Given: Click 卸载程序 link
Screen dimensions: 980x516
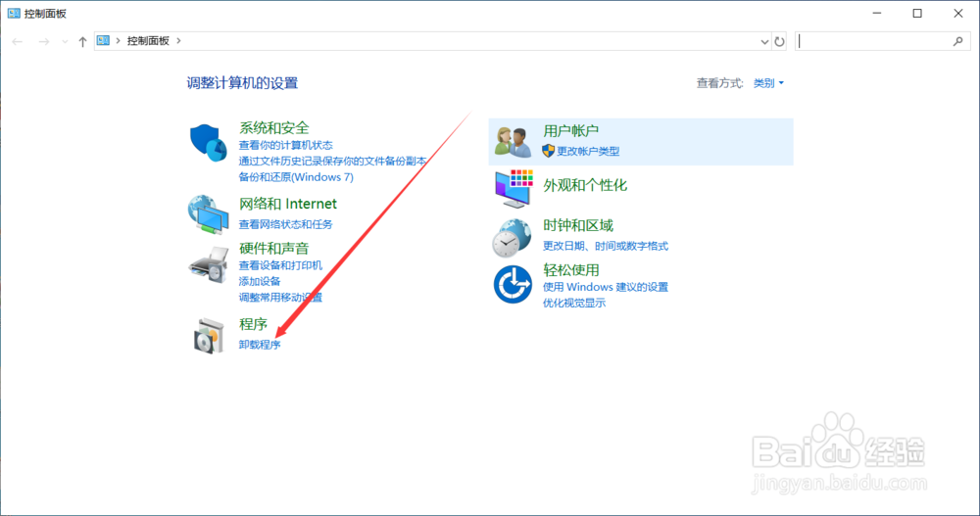Looking at the screenshot, I should (x=260, y=345).
